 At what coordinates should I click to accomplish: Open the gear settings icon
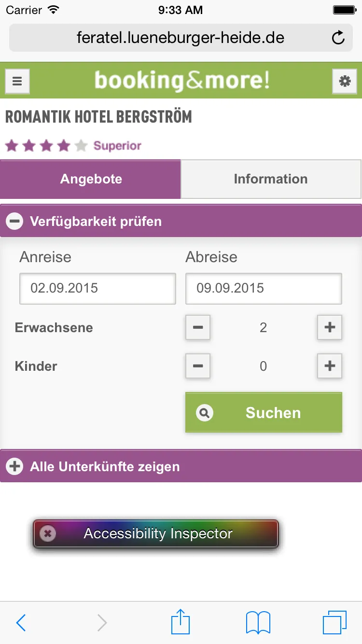pyautogui.click(x=344, y=81)
